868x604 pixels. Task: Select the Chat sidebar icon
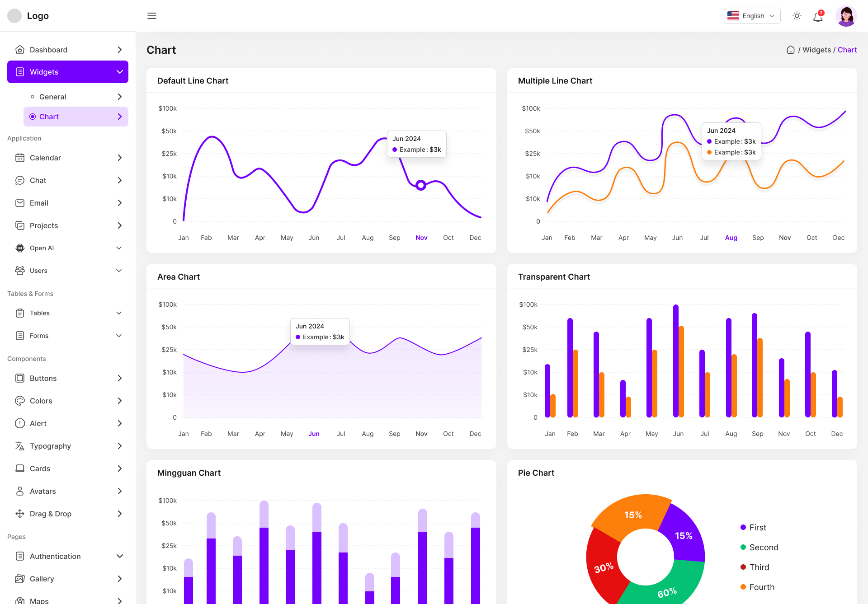coord(20,180)
